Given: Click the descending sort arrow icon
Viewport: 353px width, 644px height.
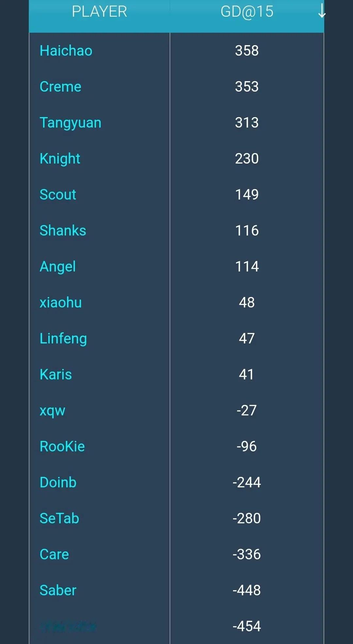Looking at the screenshot, I should (322, 11).
